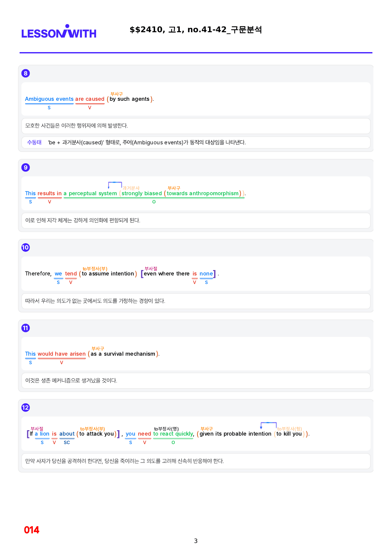Click the phrase 'towards anthropomorphism'
The height and width of the screenshot is (554, 392).
pyautogui.click(x=202, y=193)
